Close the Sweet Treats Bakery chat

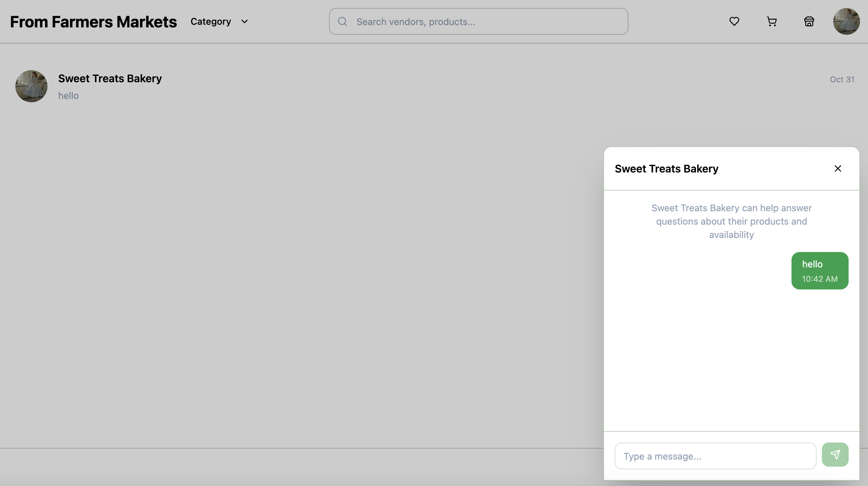tap(838, 168)
